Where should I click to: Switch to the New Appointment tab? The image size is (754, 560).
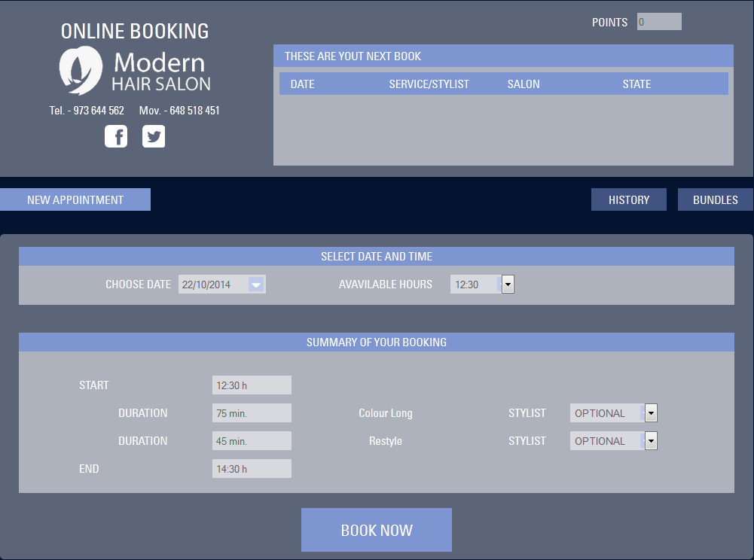(x=75, y=199)
